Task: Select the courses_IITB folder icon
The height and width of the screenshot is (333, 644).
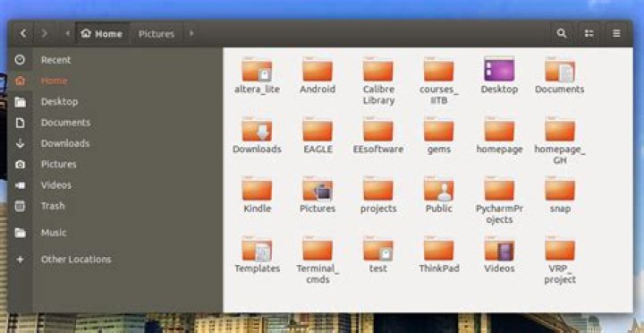Action: tap(438, 69)
